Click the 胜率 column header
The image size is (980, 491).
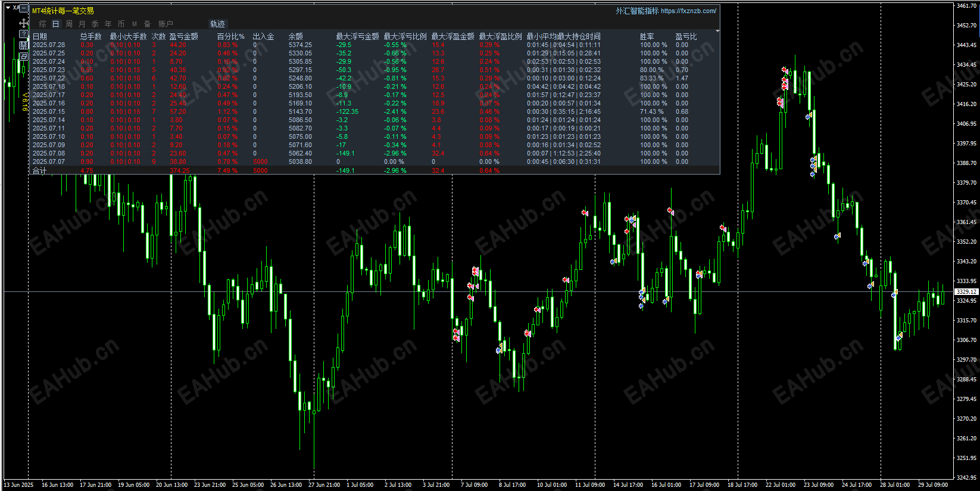click(x=647, y=36)
